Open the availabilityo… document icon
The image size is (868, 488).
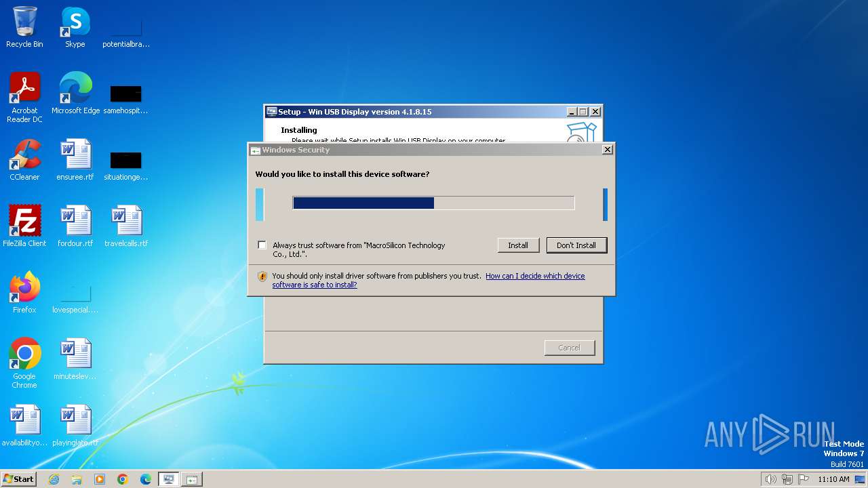pyautogui.click(x=24, y=426)
